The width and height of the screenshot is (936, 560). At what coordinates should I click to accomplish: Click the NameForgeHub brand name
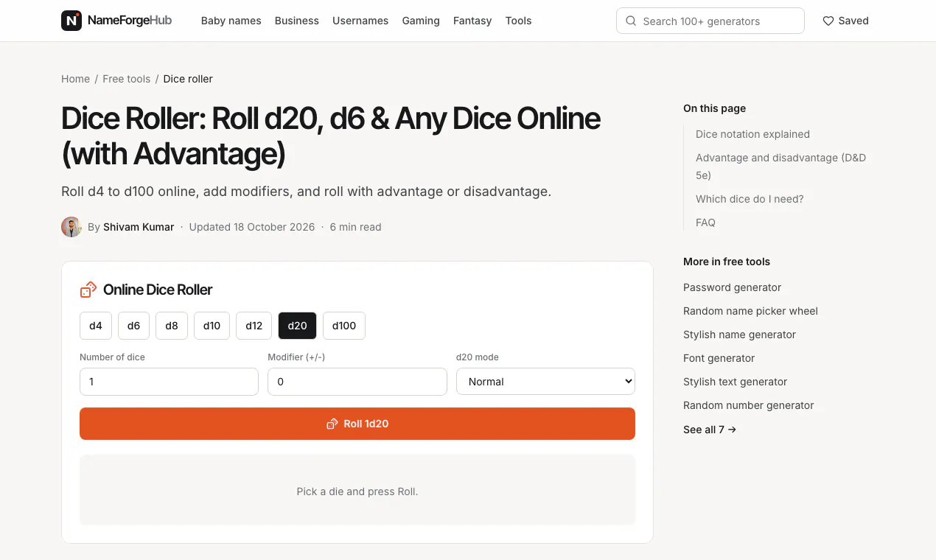(x=130, y=21)
